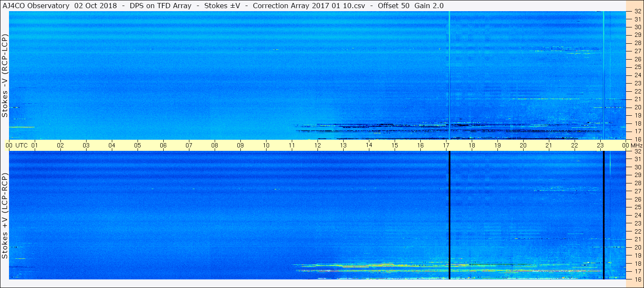Select hour 18 on the time axis
Viewport: 644px width, 288px height.
pyautogui.click(x=472, y=145)
